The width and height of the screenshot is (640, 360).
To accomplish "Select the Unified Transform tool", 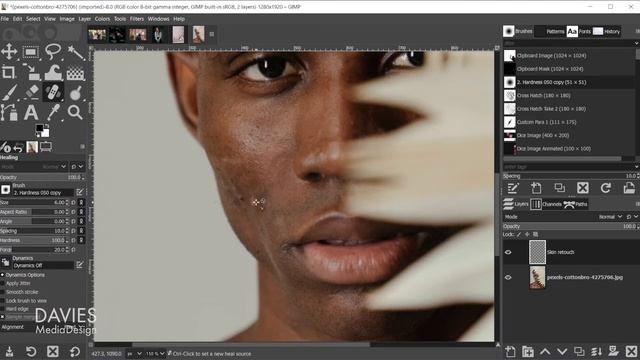I will click(x=31, y=72).
